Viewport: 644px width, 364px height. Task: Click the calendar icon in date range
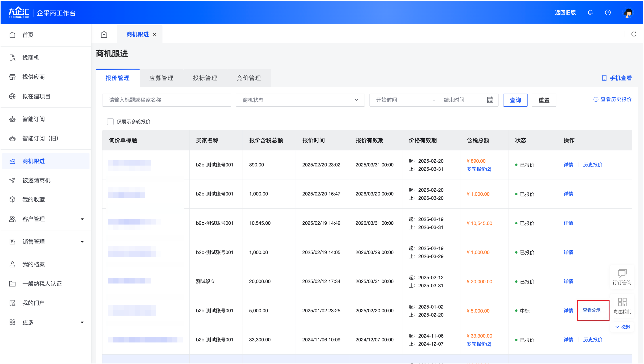click(490, 100)
